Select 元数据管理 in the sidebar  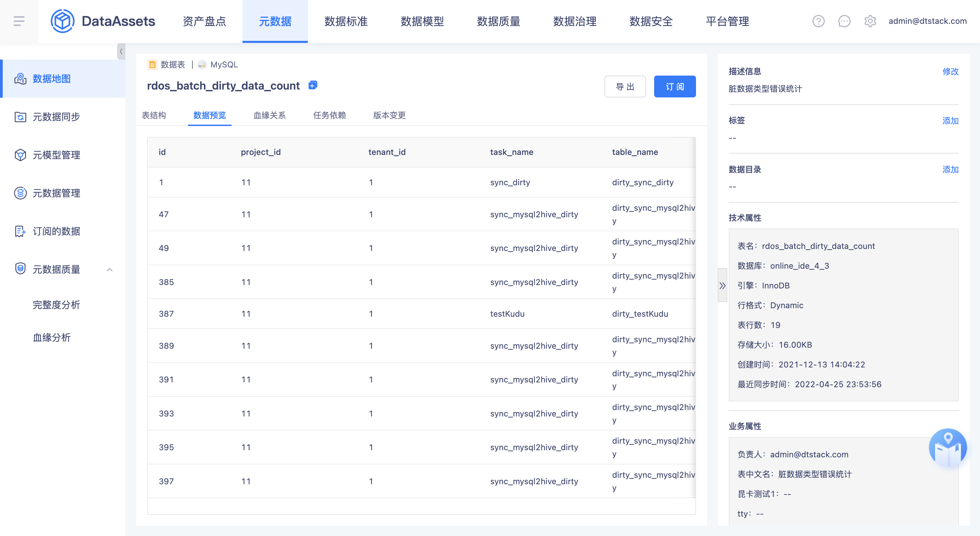(62, 193)
